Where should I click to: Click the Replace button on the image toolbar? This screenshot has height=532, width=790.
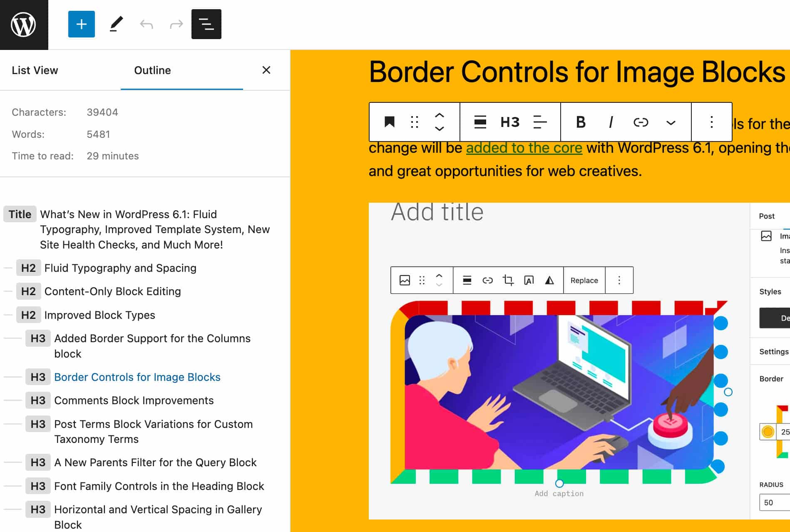coord(584,280)
